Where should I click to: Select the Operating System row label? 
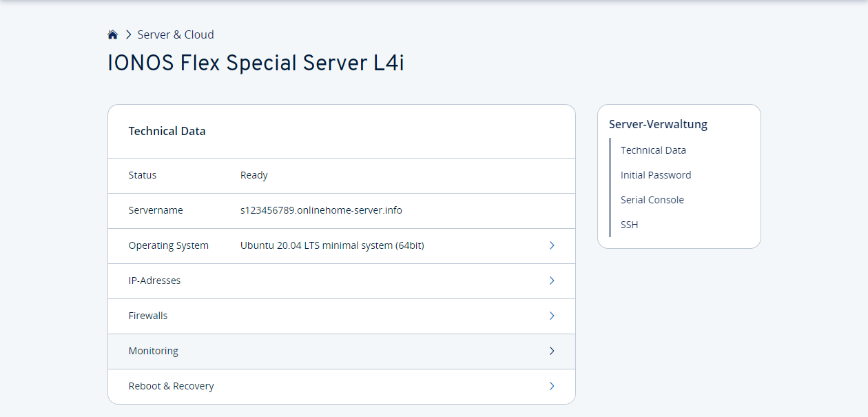point(168,245)
